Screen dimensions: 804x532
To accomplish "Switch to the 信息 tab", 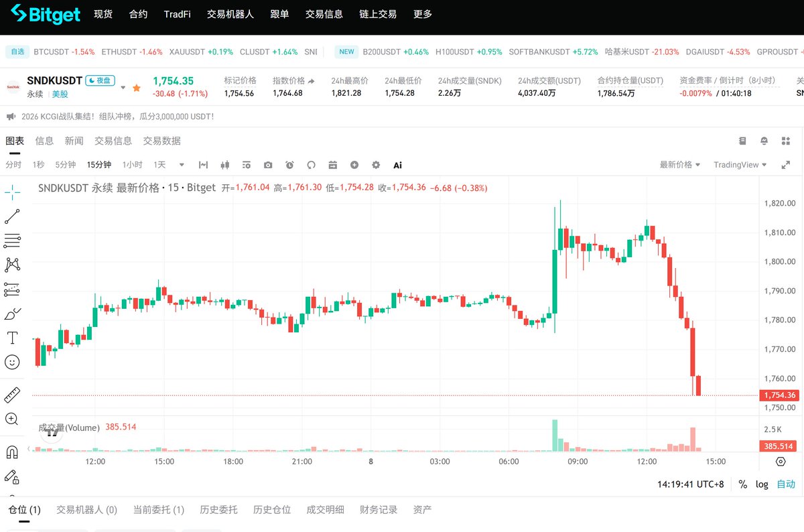I will (44, 141).
